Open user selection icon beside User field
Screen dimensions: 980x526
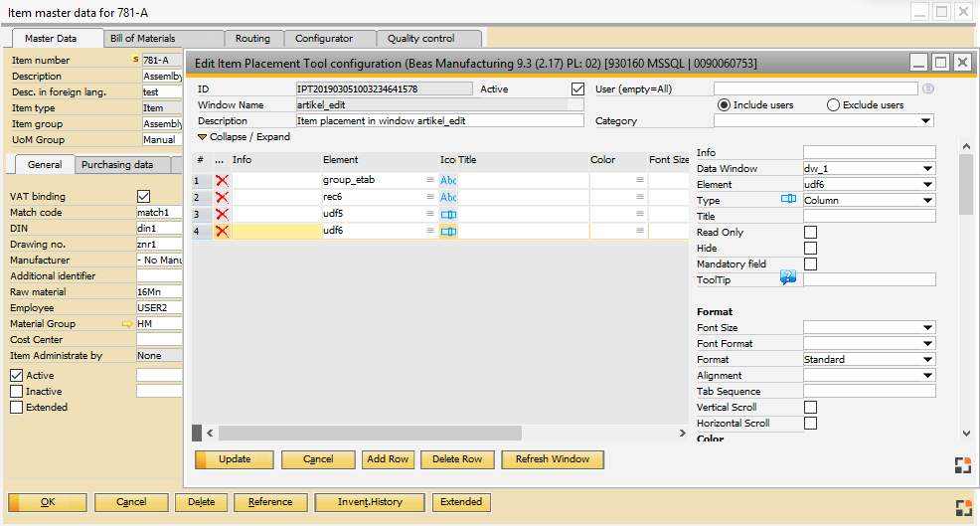(x=928, y=88)
